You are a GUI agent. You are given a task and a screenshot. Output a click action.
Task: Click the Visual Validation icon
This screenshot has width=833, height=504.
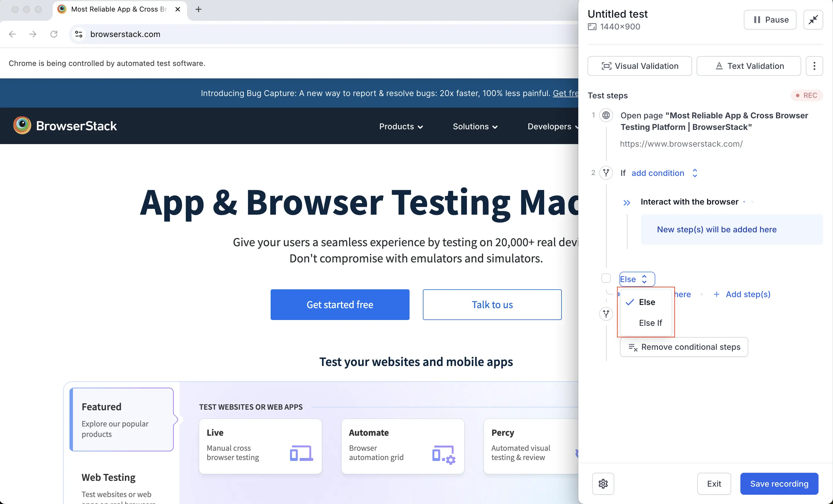point(606,65)
